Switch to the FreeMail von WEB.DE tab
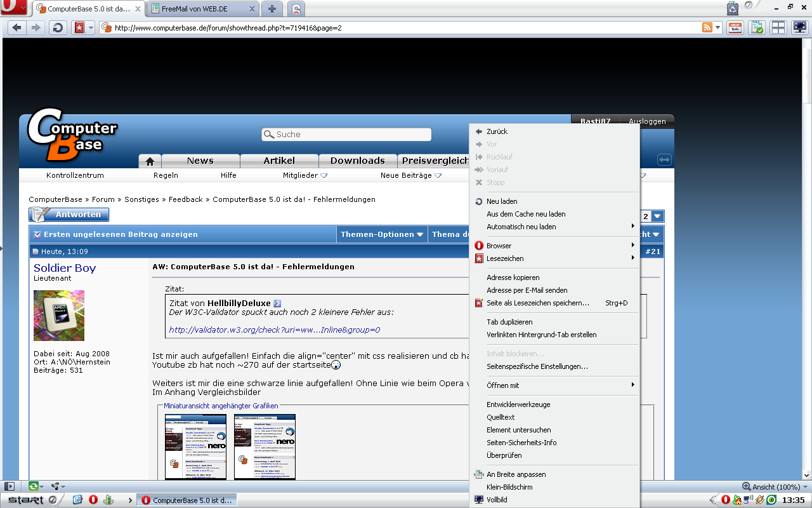Image resolution: width=812 pixels, height=508 pixels. (x=203, y=10)
